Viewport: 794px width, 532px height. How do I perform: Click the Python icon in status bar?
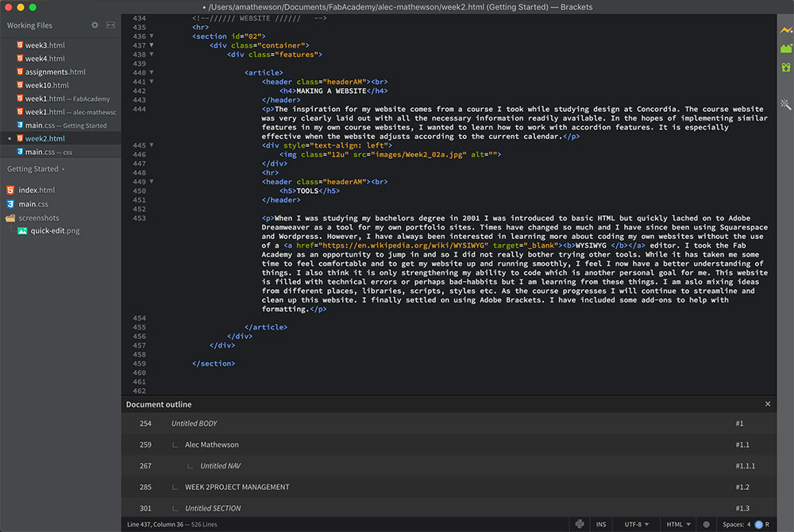pyautogui.click(x=580, y=524)
